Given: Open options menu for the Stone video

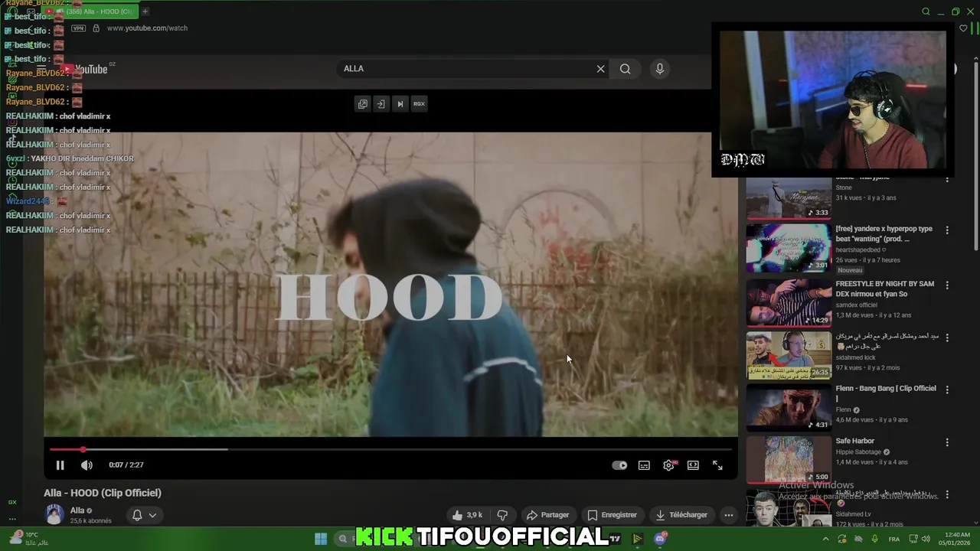Looking at the screenshot, I should click(x=947, y=180).
